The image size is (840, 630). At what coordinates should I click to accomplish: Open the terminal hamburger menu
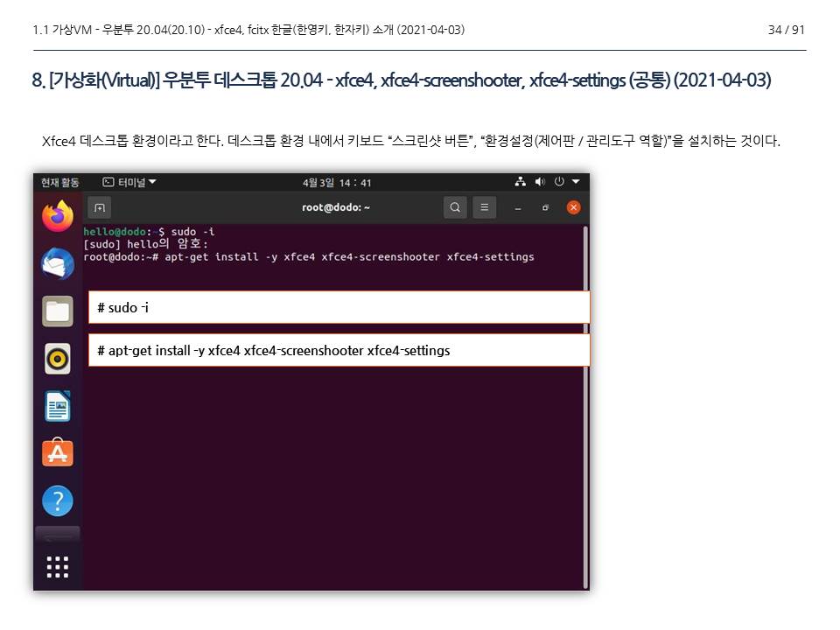484,207
